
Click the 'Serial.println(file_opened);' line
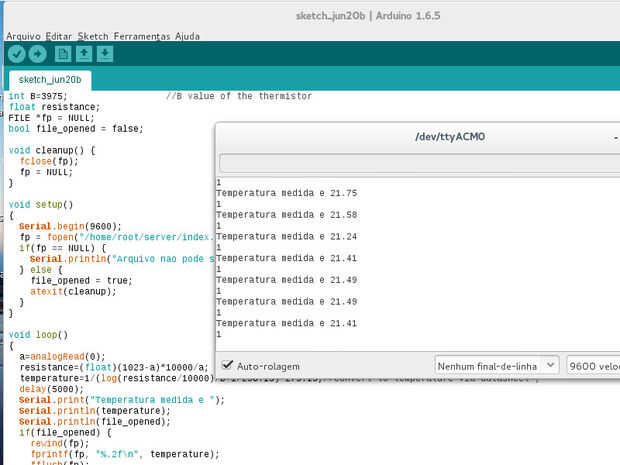pos(95,422)
